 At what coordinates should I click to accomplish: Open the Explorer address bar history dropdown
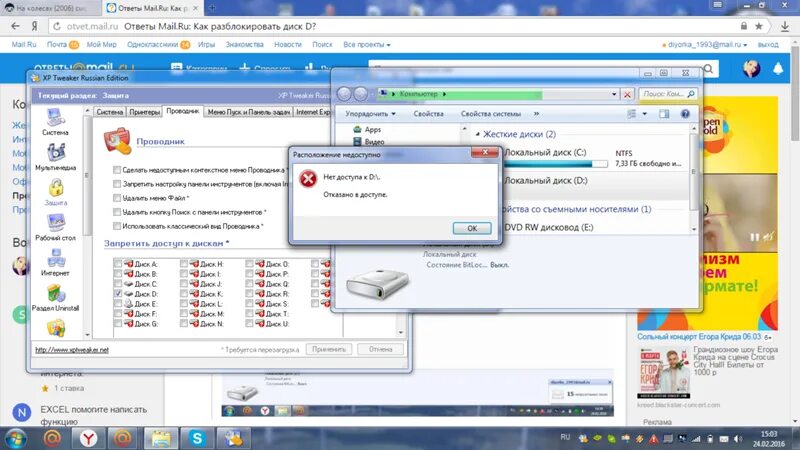pos(614,94)
